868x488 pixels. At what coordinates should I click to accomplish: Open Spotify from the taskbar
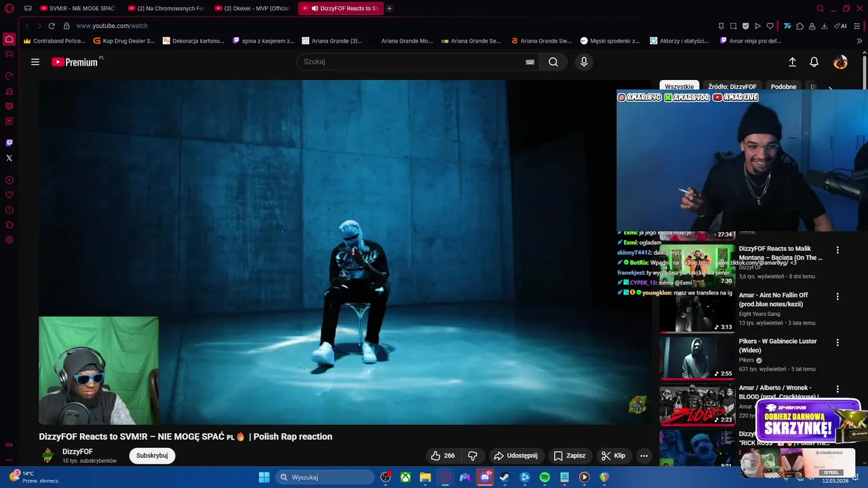(545, 477)
